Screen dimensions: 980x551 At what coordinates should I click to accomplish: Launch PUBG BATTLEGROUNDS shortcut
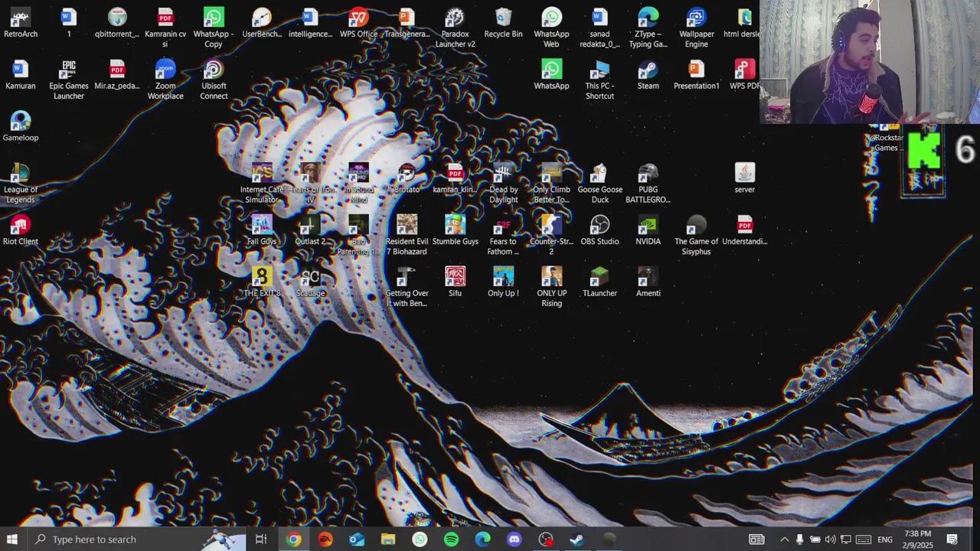coord(648,184)
